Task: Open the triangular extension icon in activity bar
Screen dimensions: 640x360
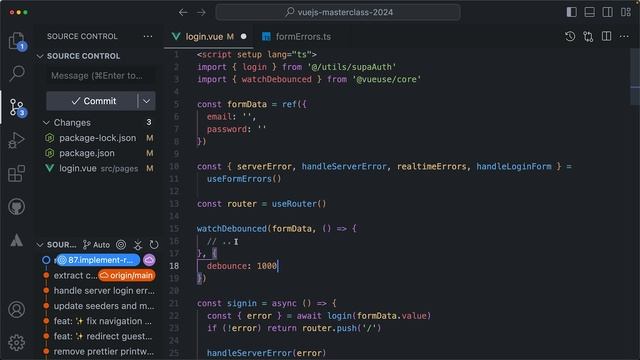Action: [x=16, y=240]
